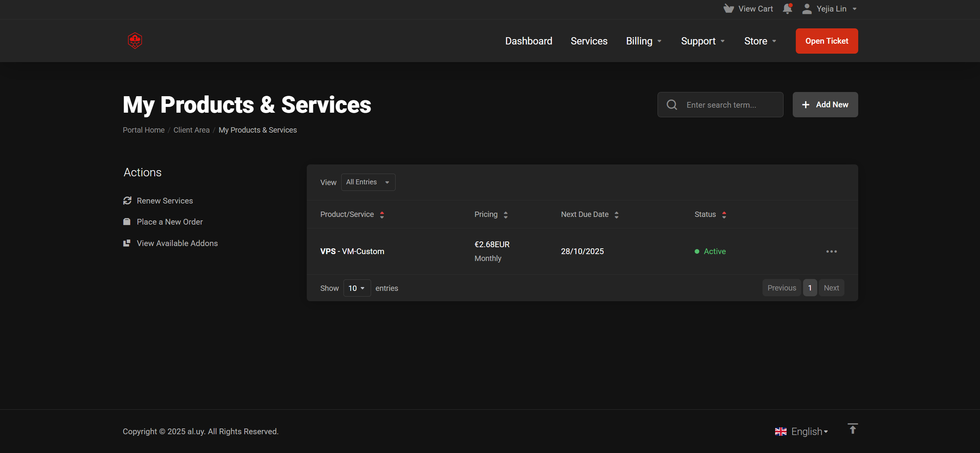Sort by Status column arrows
Screen dimensions: 980x453
click(724, 215)
